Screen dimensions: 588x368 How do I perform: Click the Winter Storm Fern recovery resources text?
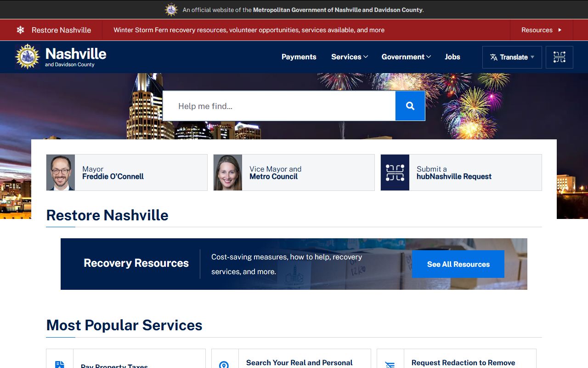[249, 30]
